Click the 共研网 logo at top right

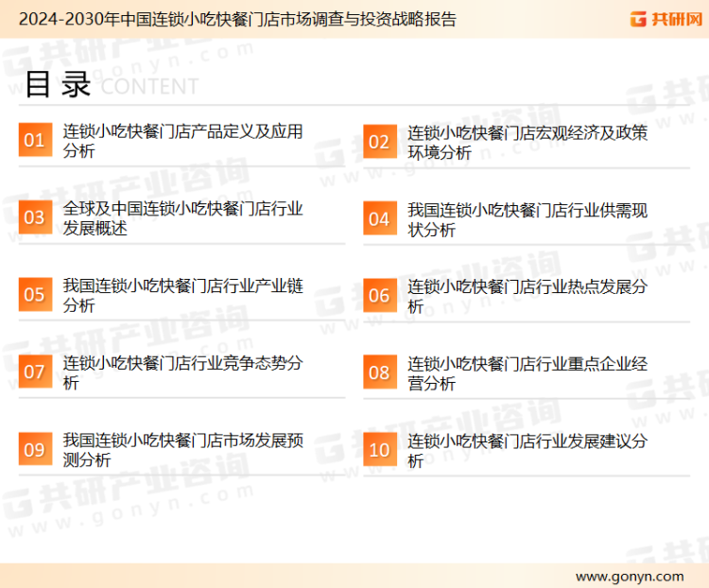pos(666,19)
